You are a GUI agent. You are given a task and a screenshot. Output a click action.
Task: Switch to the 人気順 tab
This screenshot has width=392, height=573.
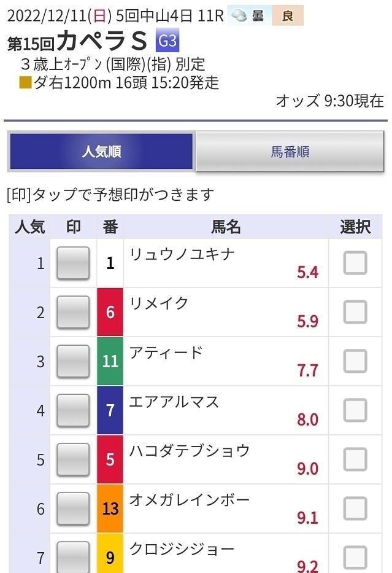click(x=101, y=152)
